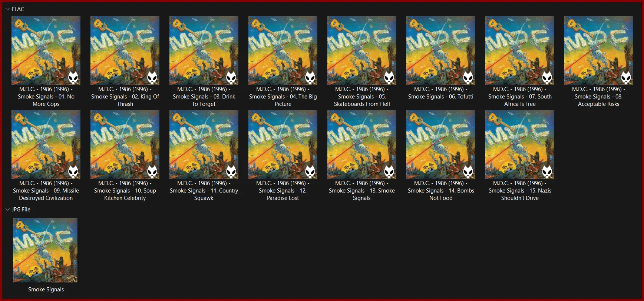Collapse the FLAC group chevron

click(7, 9)
